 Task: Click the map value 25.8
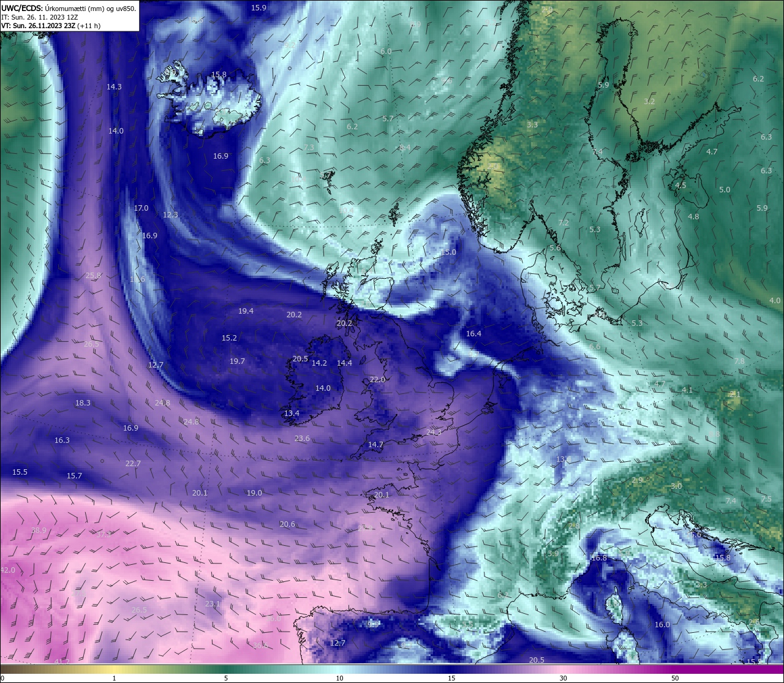click(93, 276)
